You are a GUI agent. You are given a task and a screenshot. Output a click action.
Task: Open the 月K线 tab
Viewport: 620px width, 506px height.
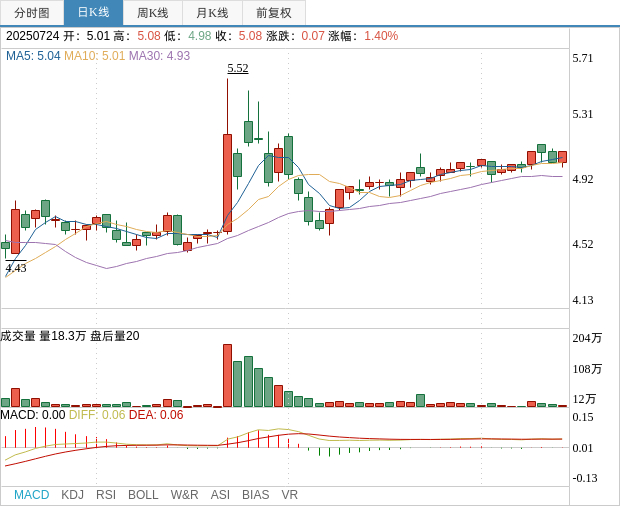pos(212,13)
